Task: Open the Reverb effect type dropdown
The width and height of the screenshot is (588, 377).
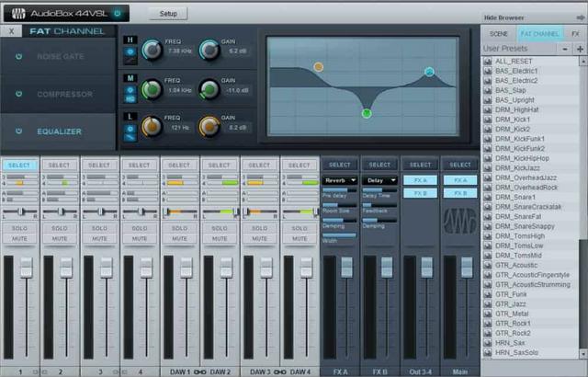Action: (x=340, y=180)
